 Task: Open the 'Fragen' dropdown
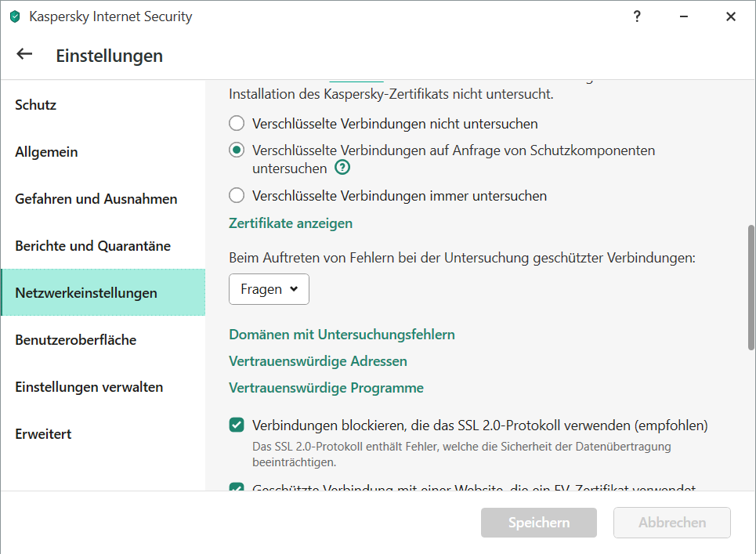(x=269, y=289)
